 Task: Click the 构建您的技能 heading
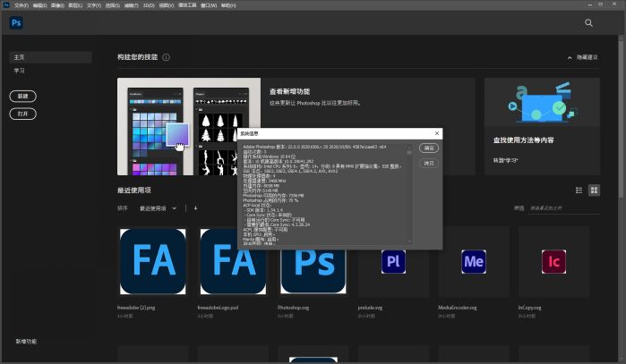[x=137, y=57]
